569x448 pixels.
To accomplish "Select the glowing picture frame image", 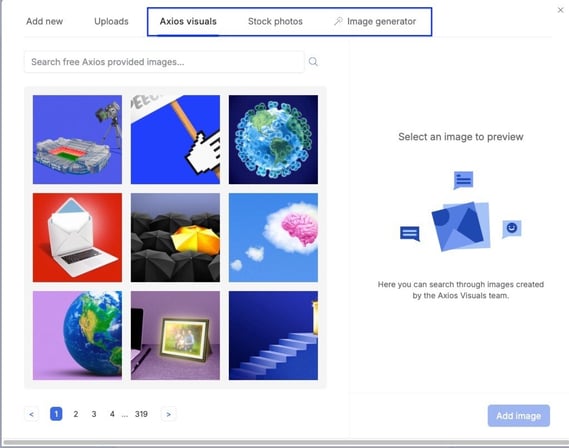I will point(175,336).
